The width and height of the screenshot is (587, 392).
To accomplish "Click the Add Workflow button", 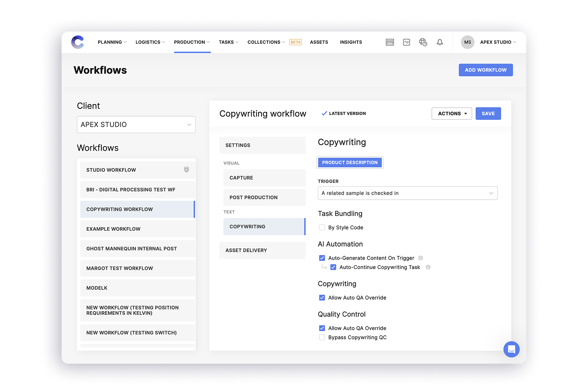I will pyautogui.click(x=486, y=70).
